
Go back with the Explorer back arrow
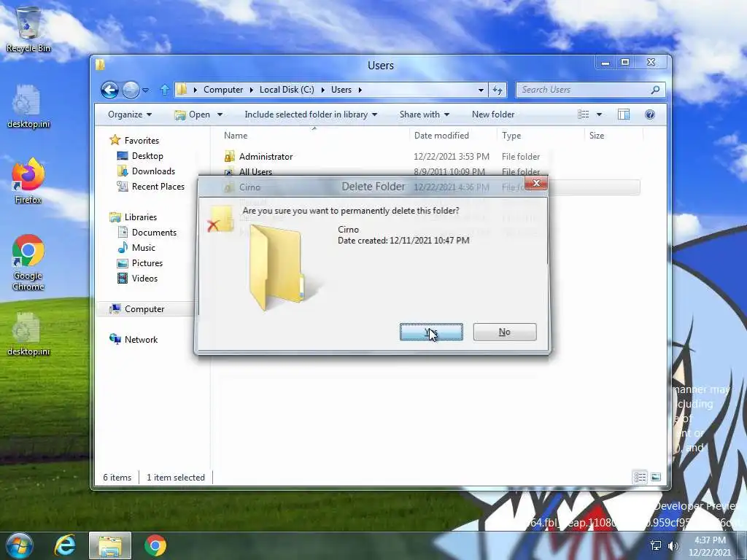point(109,90)
